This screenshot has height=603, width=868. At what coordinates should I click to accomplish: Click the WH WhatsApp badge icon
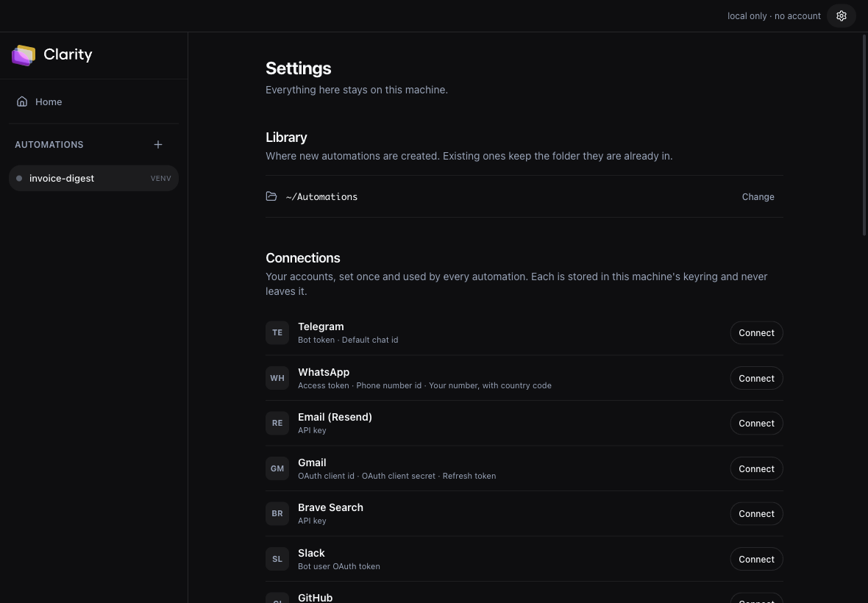click(277, 378)
